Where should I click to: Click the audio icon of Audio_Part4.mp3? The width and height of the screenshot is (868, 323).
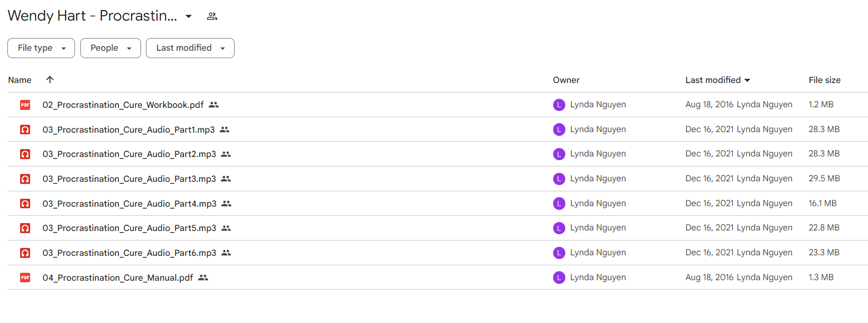[x=25, y=204]
